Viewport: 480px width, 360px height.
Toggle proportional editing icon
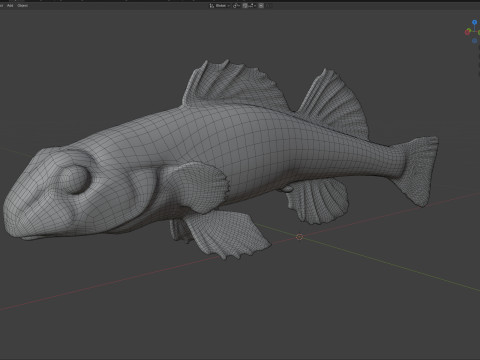(261, 6)
